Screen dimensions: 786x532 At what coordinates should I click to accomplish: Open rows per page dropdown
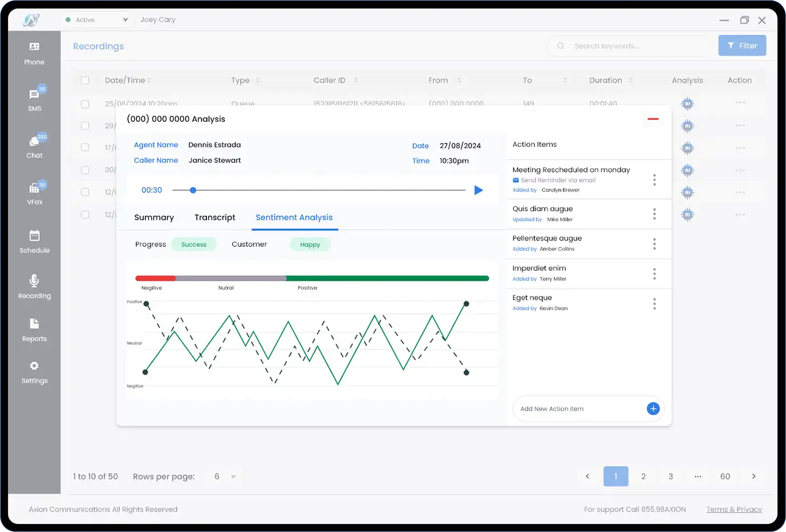coord(225,476)
